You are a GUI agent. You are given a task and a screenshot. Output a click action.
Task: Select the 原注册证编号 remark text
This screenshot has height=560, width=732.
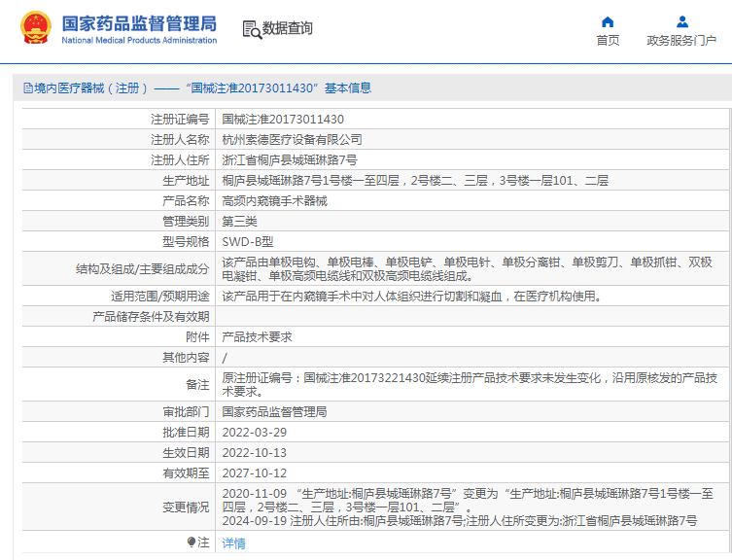coord(470,384)
